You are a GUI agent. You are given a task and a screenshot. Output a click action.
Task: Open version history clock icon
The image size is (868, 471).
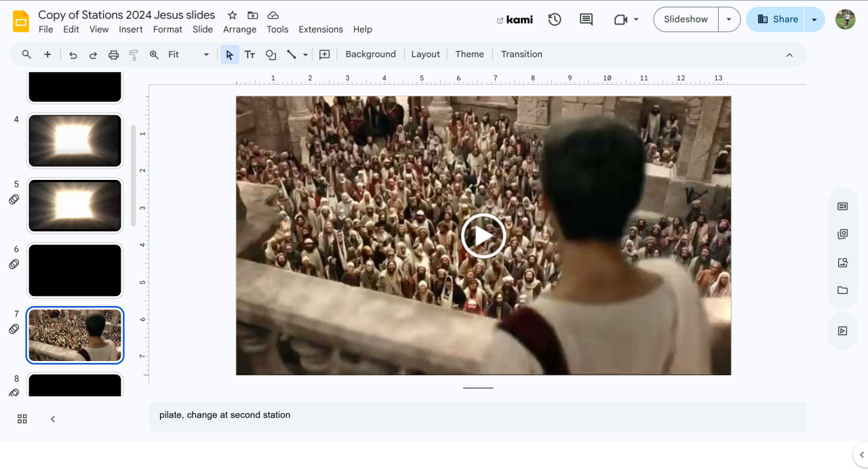coord(555,20)
